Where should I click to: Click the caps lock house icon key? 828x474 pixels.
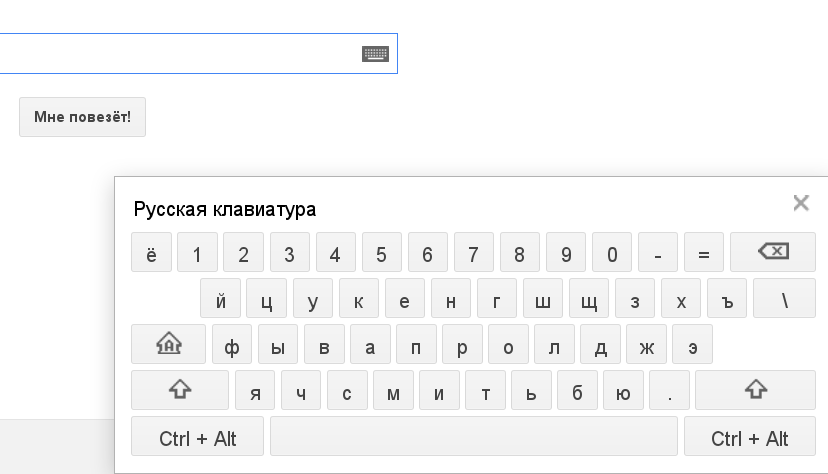(x=168, y=344)
